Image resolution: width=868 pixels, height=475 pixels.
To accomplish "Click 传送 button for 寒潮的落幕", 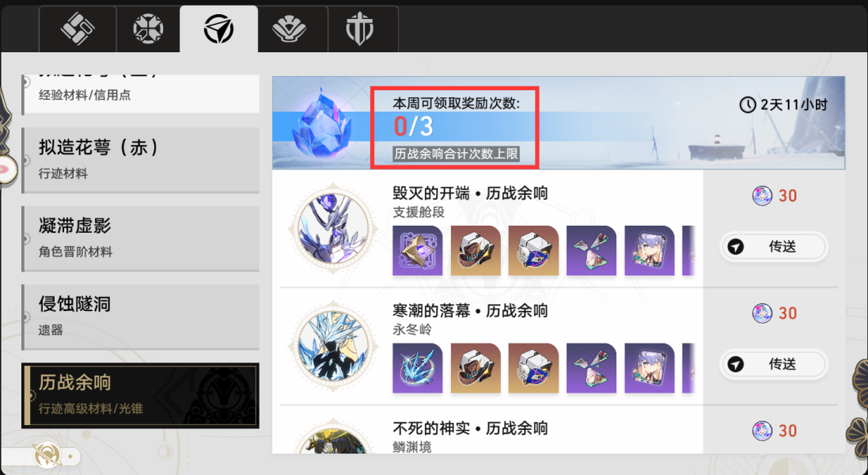I will click(x=774, y=364).
